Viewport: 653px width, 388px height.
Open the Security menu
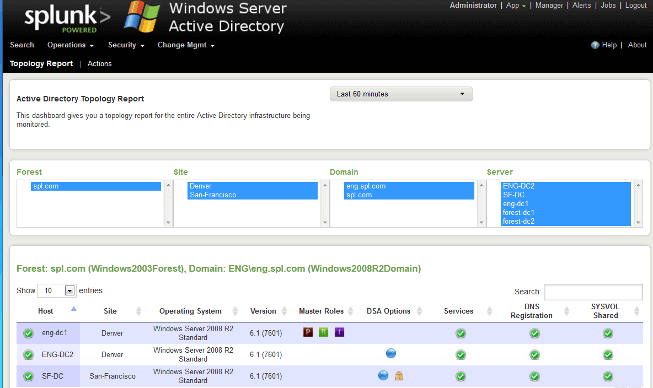(126, 45)
